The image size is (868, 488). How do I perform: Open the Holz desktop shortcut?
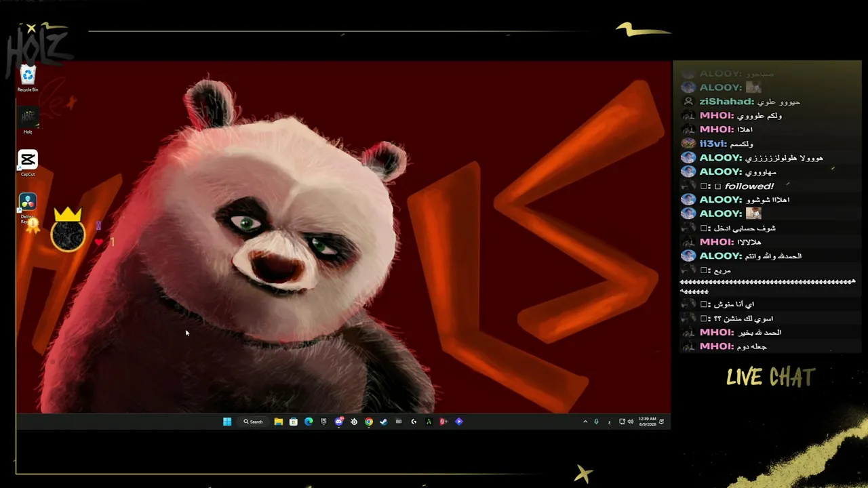[28, 121]
